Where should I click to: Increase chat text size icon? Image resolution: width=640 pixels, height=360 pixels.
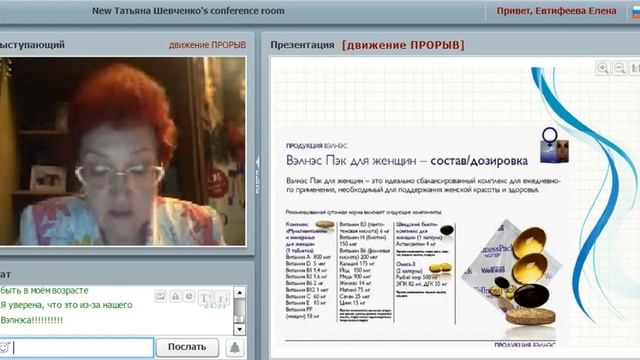coord(205,298)
